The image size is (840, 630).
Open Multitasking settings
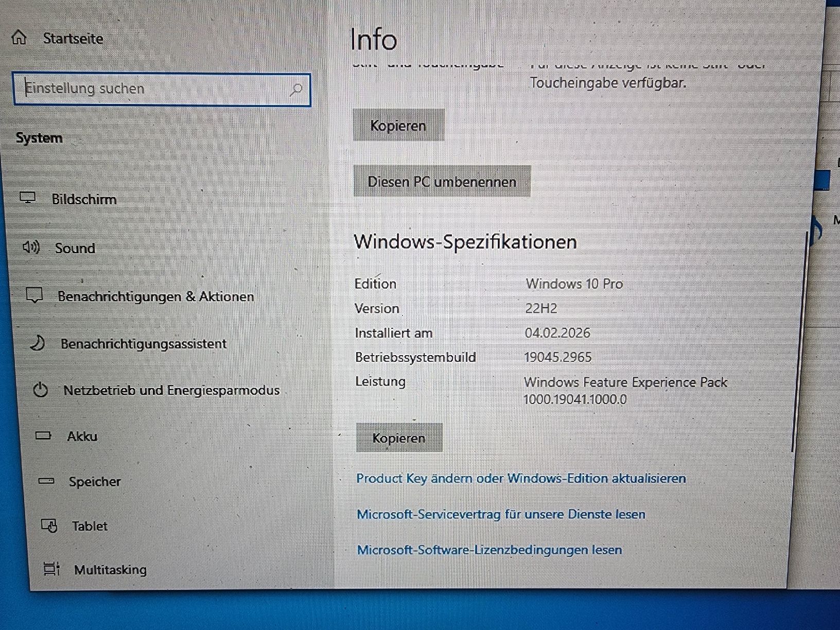coord(110,569)
